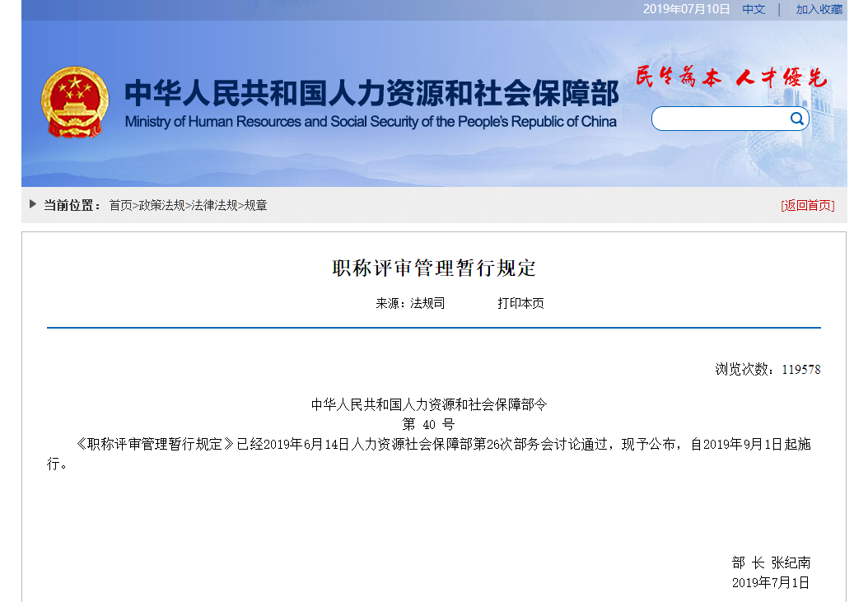Click the heading 中华人民共和国人力资源和社会保障部令
This screenshot has height=602, width=868.
click(429, 405)
